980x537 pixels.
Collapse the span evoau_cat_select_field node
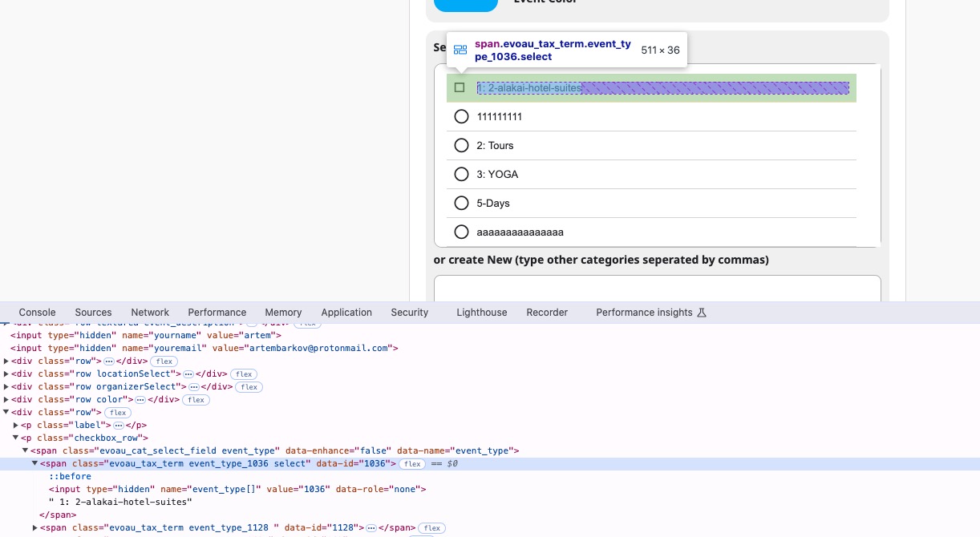(x=26, y=451)
